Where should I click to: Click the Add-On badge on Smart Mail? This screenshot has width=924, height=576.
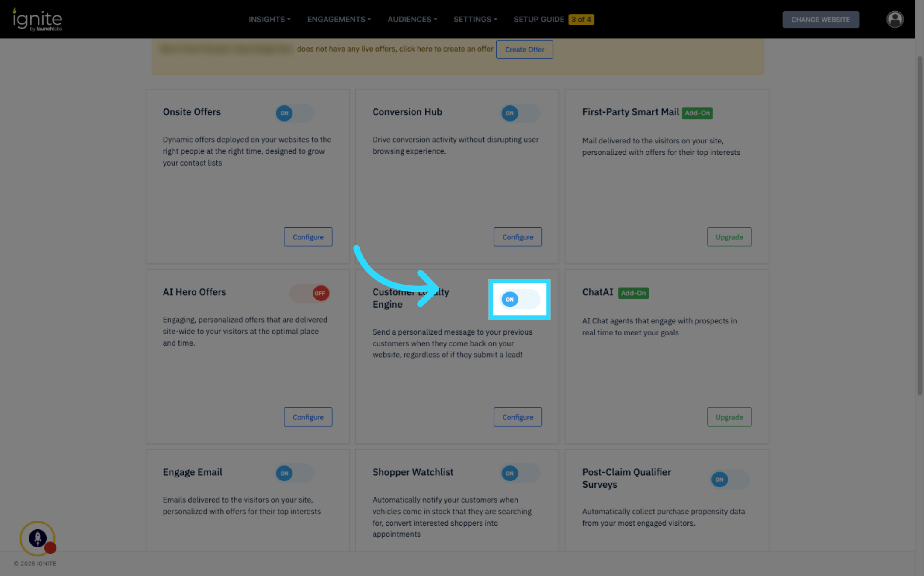697,113
